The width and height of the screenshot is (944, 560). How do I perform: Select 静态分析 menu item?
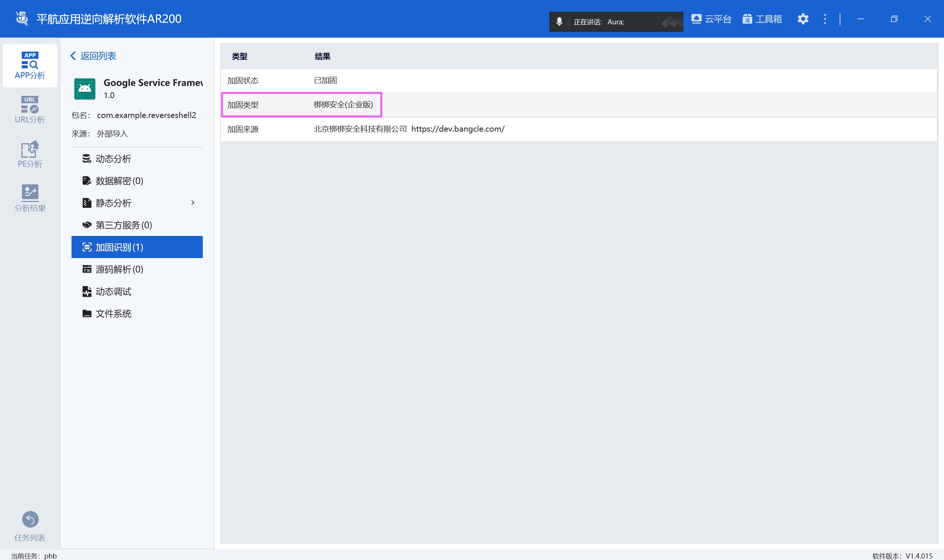tap(137, 203)
